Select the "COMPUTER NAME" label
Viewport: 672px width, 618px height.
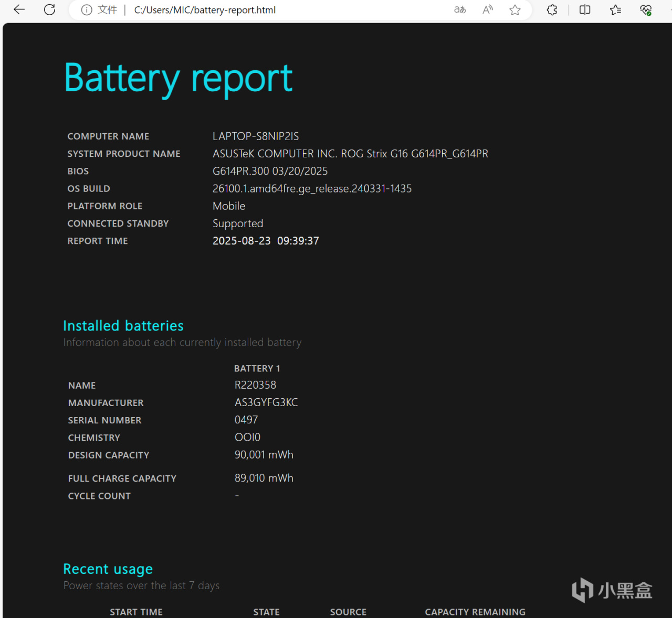108,136
